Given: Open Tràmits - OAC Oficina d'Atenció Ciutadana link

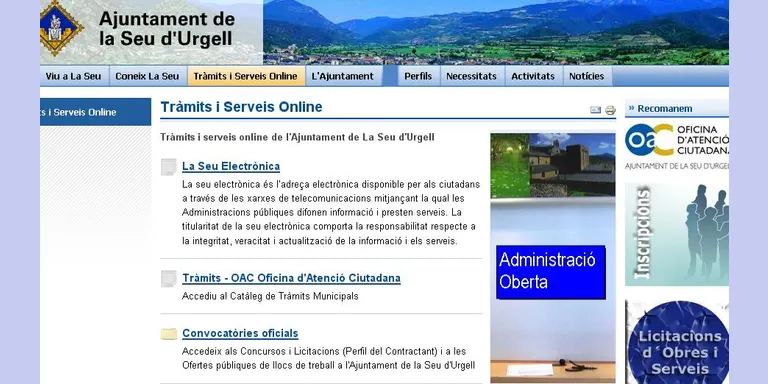Looking at the screenshot, I should click(x=291, y=278).
